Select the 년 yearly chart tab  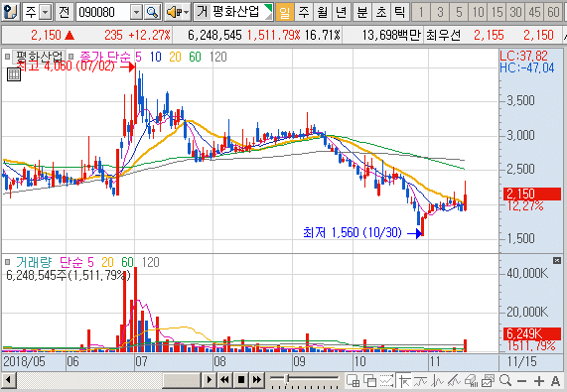pyautogui.click(x=341, y=12)
